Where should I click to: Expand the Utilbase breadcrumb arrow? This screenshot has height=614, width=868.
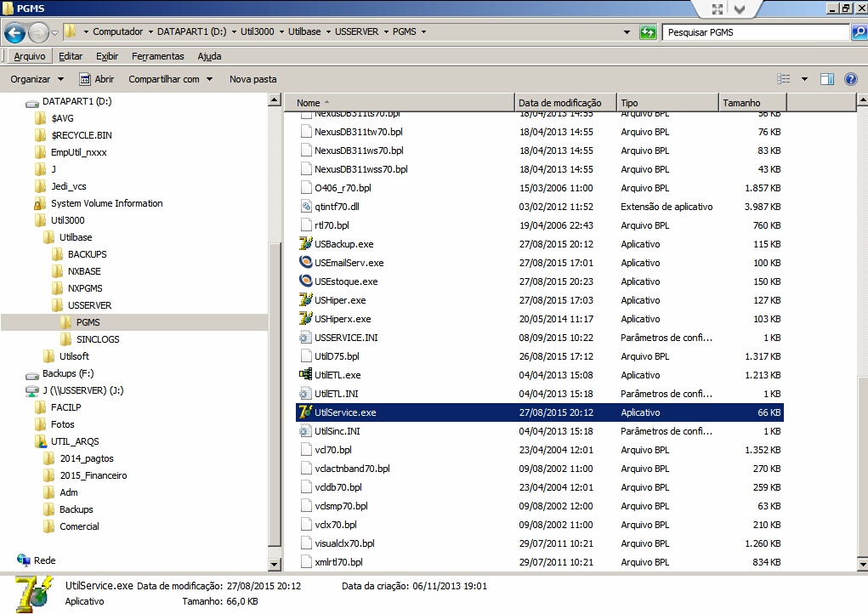click(328, 32)
